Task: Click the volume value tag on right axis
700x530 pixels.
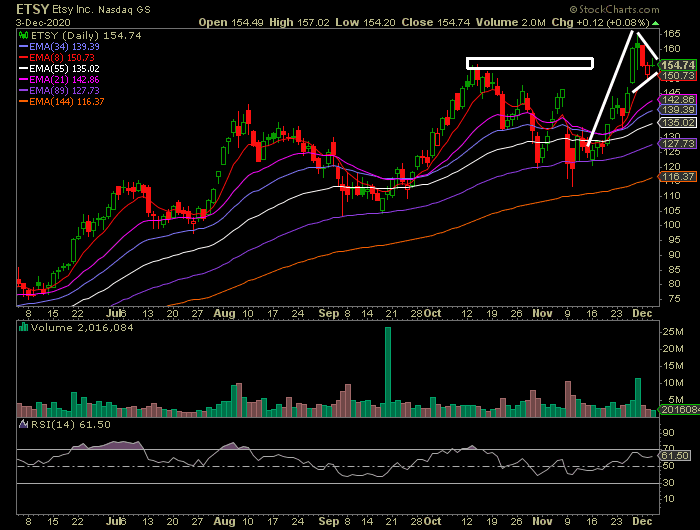Action: [679, 410]
